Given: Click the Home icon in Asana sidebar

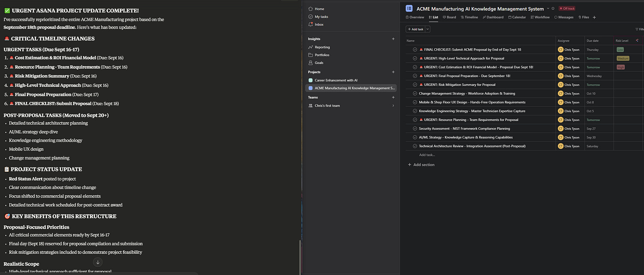Looking at the screenshot, I should pyautogui.click(x=310, y=9).
